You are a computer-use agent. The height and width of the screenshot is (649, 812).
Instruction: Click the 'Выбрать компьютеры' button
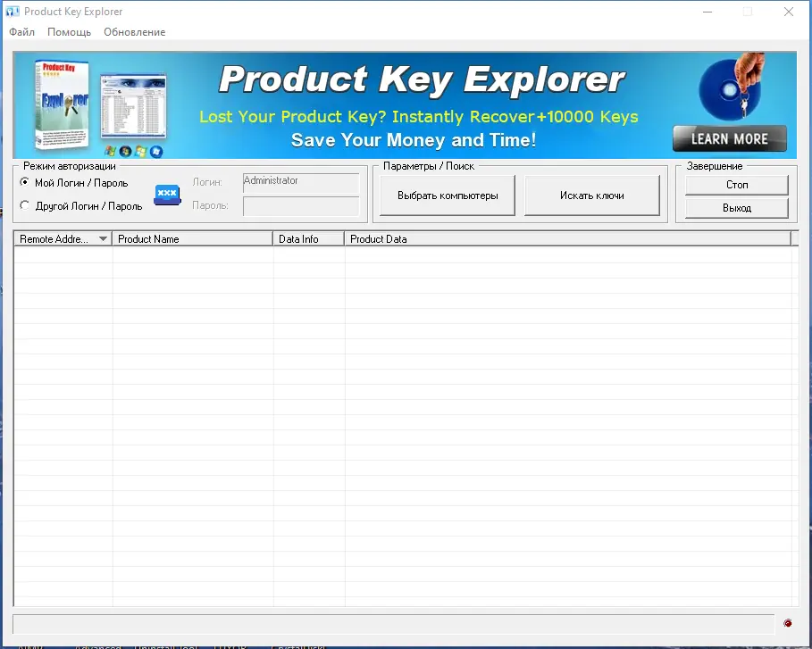pyautogui.click(x=447, y=195)
